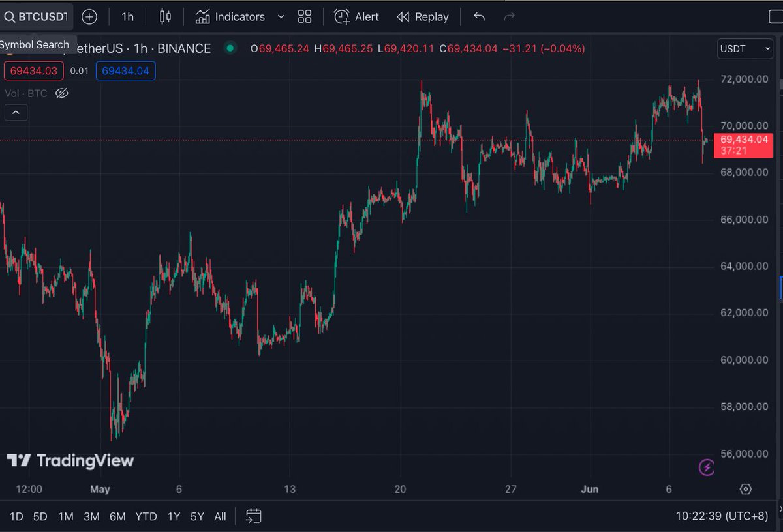Click the chart title 1h · BINANCE

[172, 48]
